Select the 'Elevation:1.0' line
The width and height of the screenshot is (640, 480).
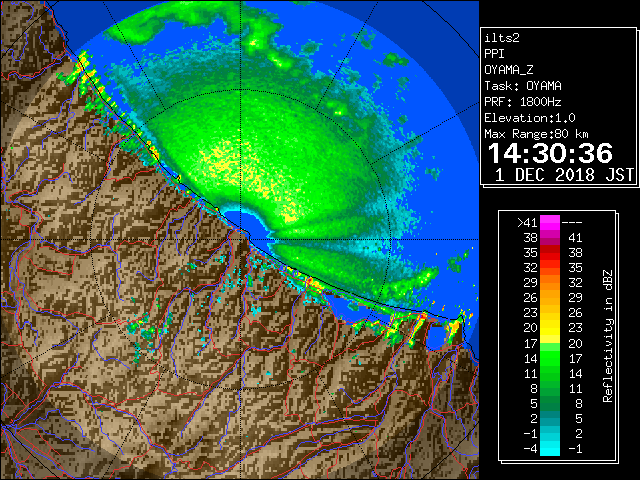point(530,118)
